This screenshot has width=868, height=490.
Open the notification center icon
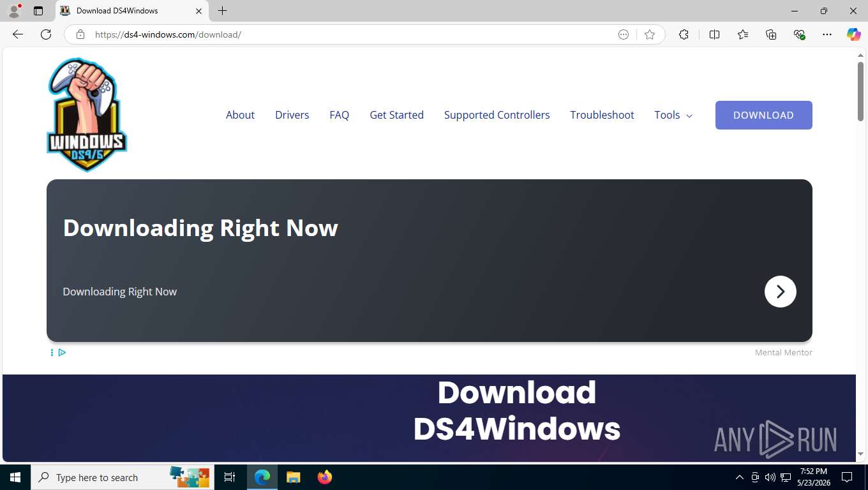click(x=848, y=477)
